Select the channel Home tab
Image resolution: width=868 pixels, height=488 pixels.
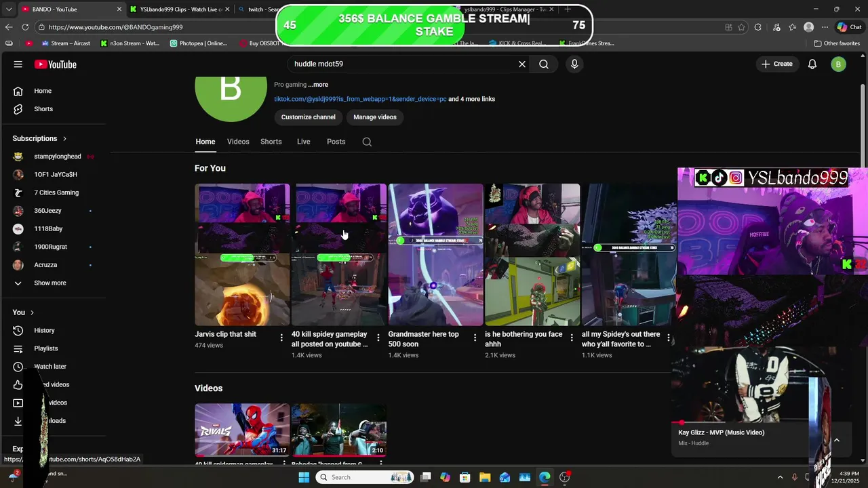[x=205, y=142]
